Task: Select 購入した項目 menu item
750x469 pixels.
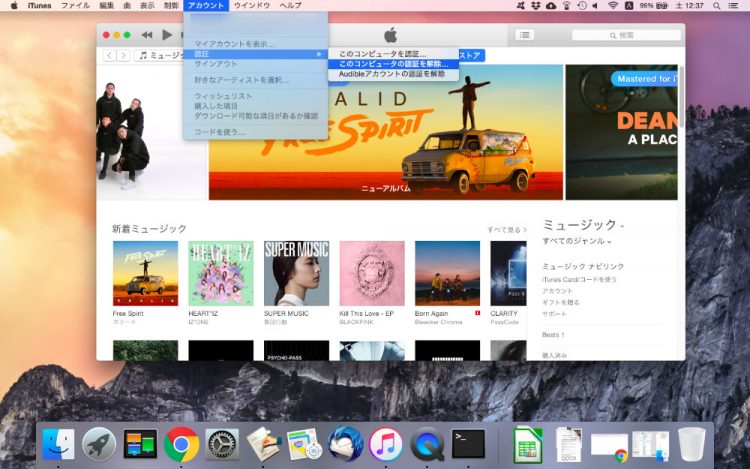Action: click(x=255, y=106)
